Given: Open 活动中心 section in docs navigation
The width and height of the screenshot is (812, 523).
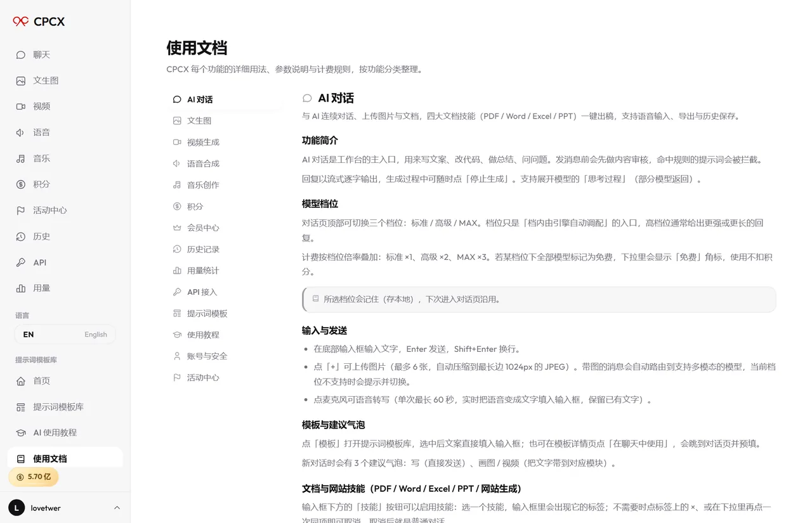Looking at the screenshot, I should pos(225,378).
